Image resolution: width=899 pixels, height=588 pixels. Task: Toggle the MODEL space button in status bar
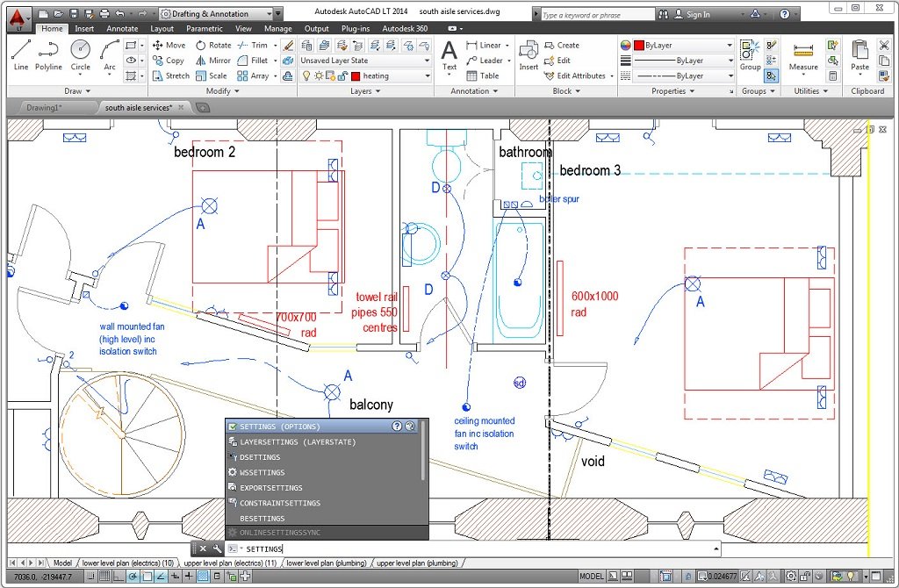[x=592, y=577]
